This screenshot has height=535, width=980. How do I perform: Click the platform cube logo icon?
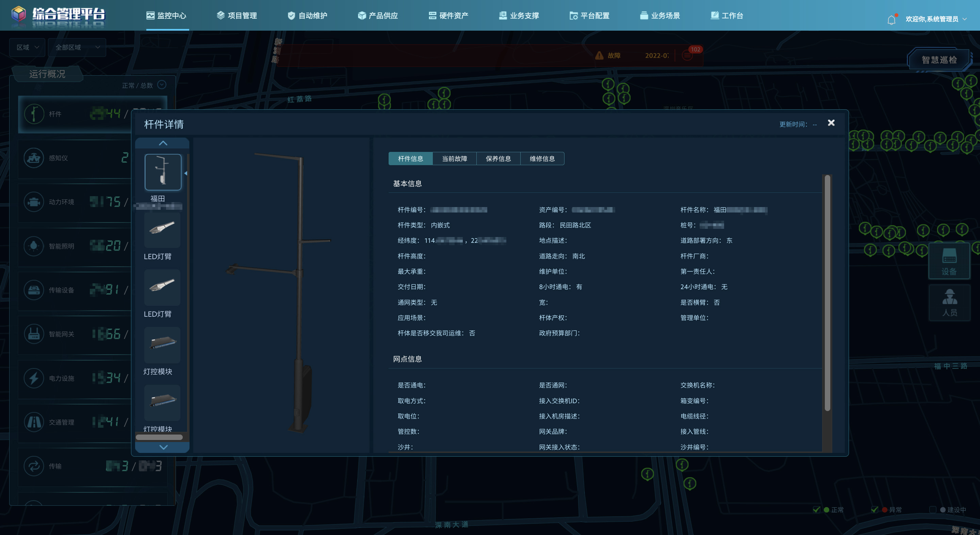tap(18, 14)
